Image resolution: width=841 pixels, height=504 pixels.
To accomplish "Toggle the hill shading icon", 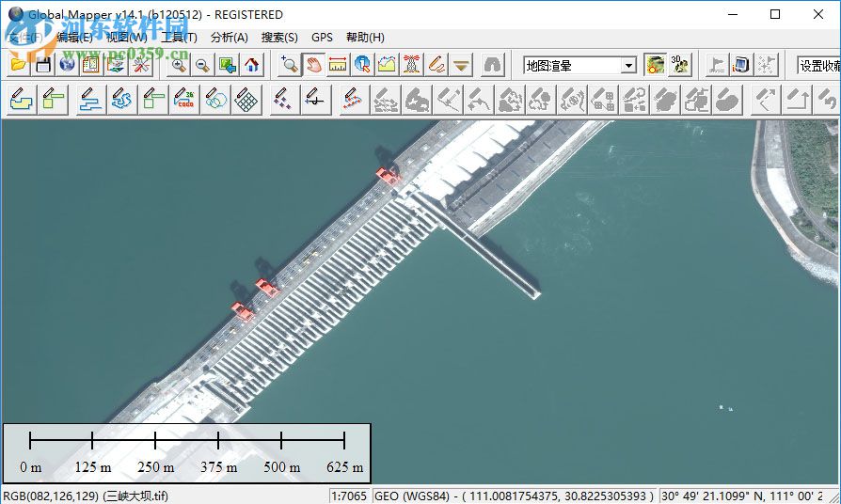I will 655,66.
